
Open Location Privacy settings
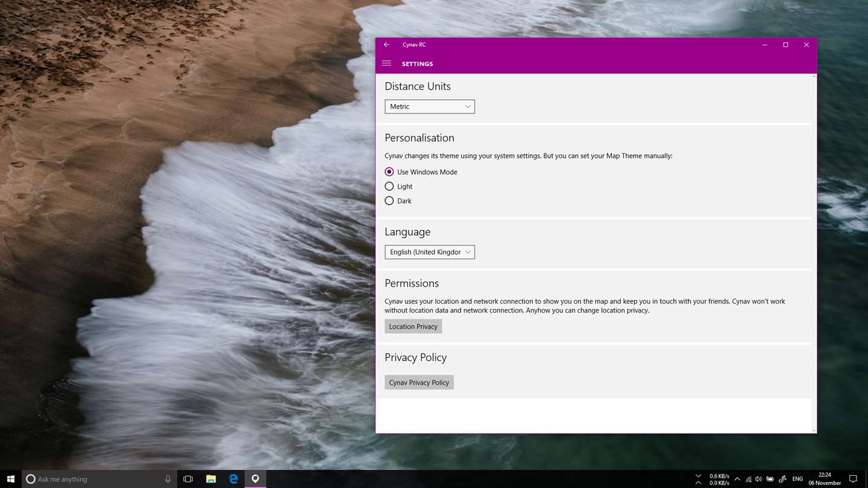[414, 327]
